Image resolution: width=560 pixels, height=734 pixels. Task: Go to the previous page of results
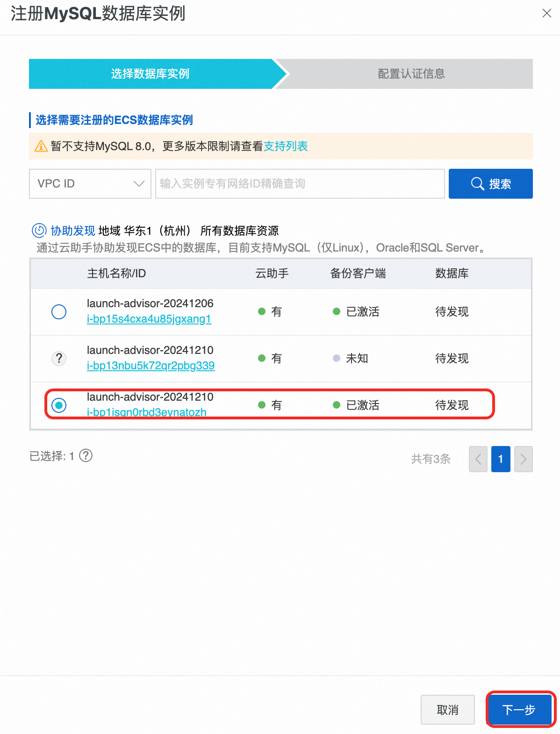point(478,459)
